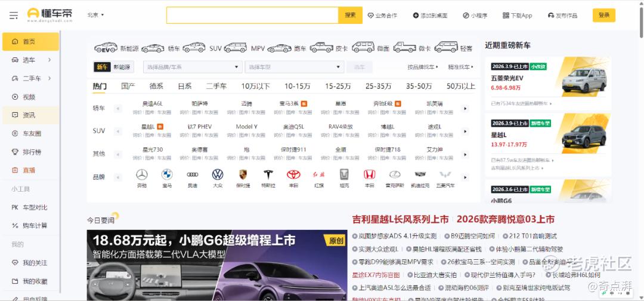Switch the 新车 toggle on
The width and height of the screenshot is (644, 301).
[x=102, y=67]
